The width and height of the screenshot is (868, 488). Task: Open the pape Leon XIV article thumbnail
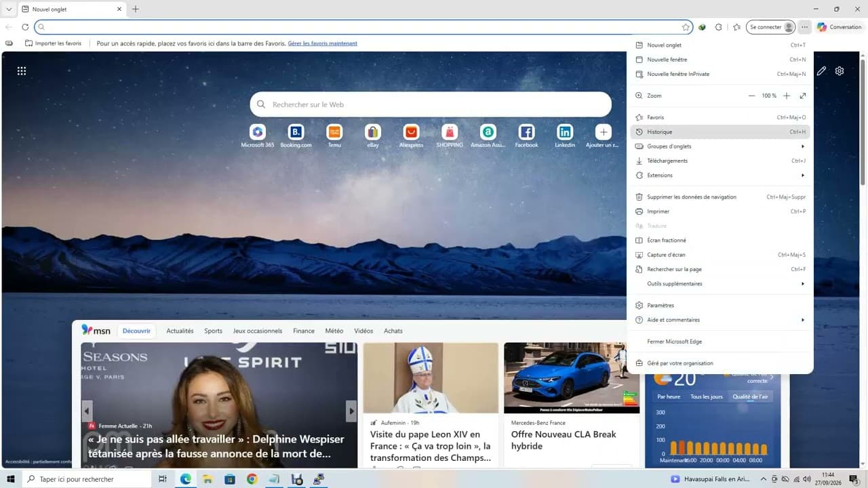(431, 378)
